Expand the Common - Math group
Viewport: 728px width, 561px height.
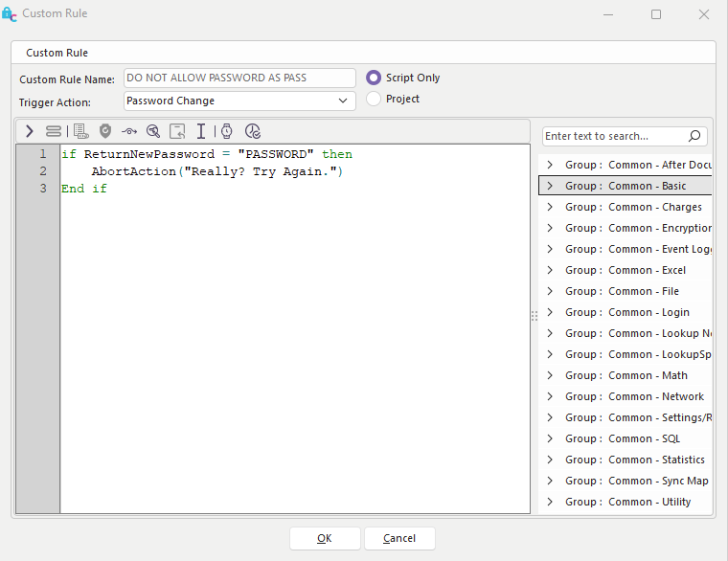[550, 375]
